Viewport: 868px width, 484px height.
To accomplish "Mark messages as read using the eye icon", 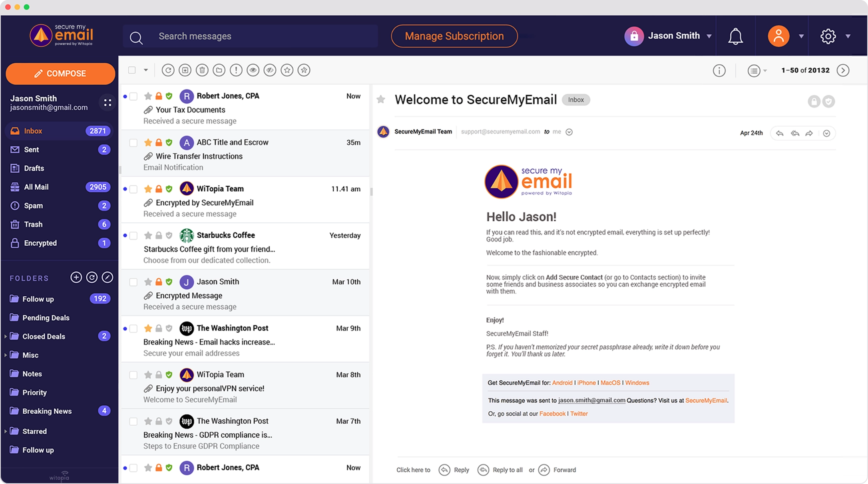I will click(x=253, y=70).
